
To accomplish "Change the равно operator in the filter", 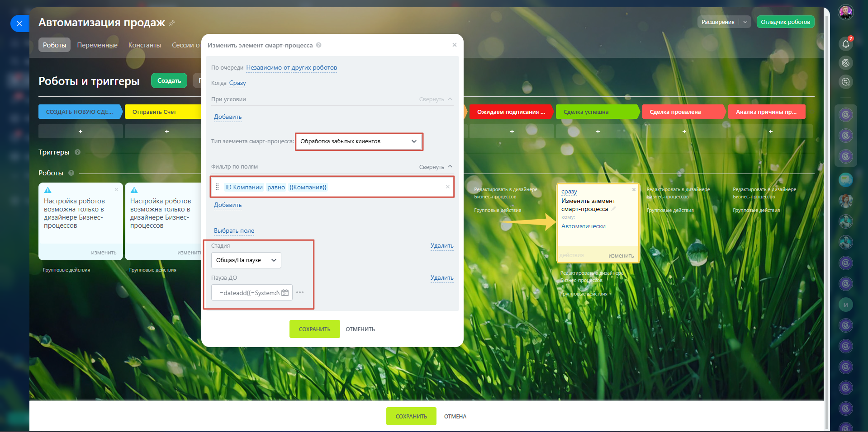I will 276,187.
